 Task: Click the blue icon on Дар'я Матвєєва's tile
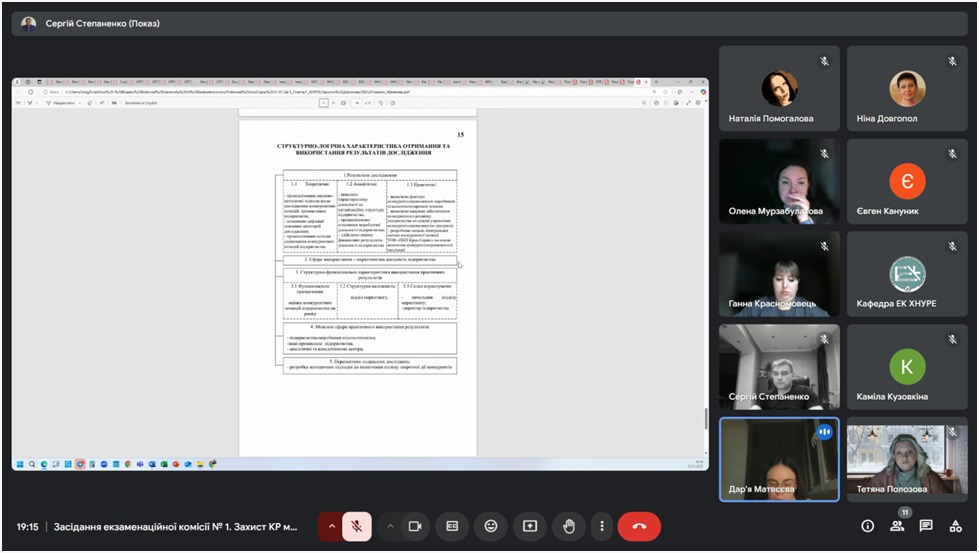click(825, 432)
